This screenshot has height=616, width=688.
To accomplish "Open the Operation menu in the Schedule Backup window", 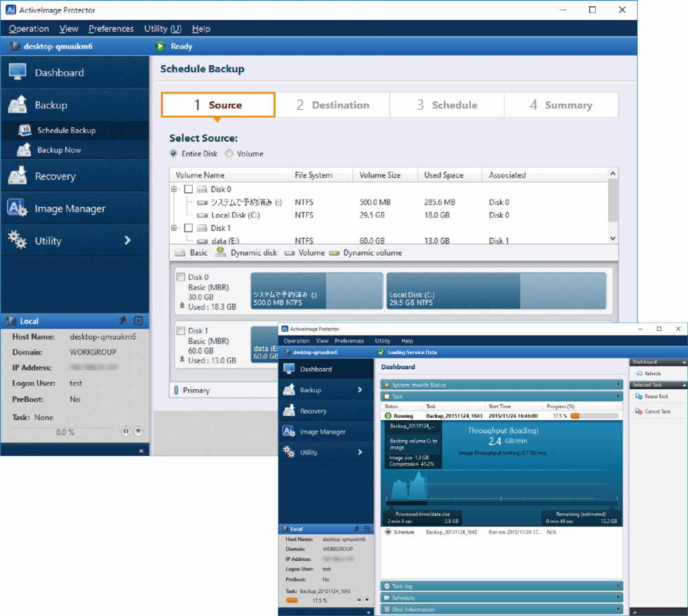I will click(x=29, y=28).
